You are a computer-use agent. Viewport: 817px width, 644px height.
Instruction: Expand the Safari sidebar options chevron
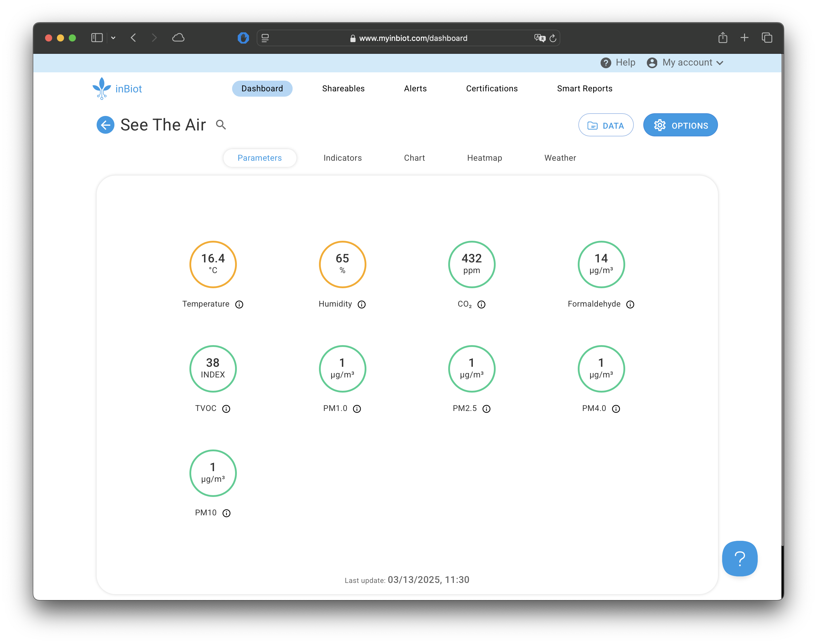pyautogui.click(x=113, y=38)
